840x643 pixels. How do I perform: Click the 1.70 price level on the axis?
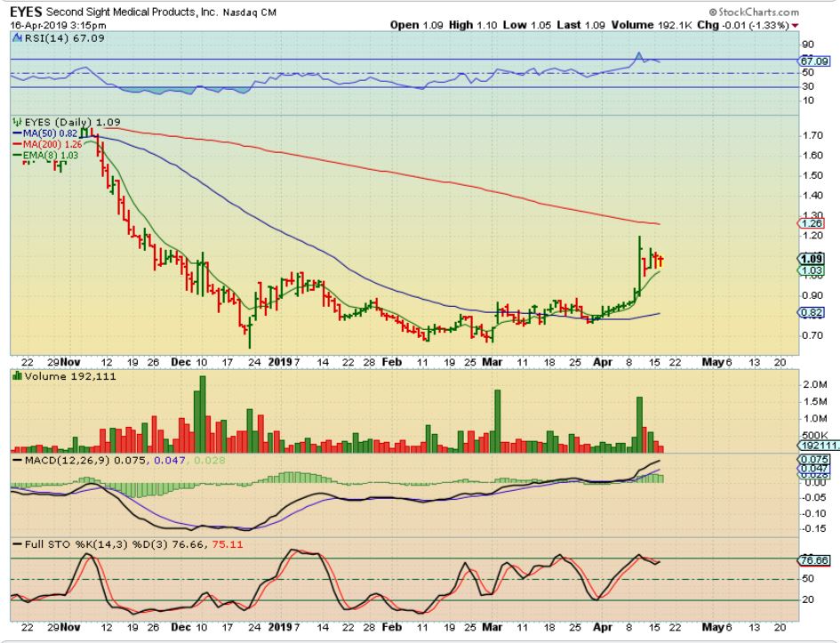click(x=812, y=135)
